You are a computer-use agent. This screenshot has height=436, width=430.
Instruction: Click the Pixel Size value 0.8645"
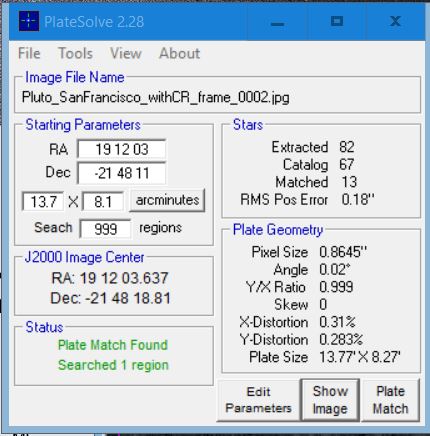[x=343, y=252]
